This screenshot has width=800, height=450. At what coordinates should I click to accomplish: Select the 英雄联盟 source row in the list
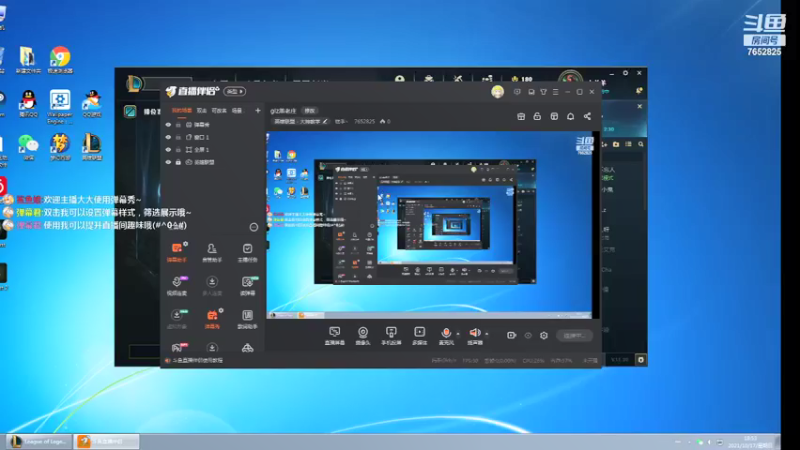212,162
